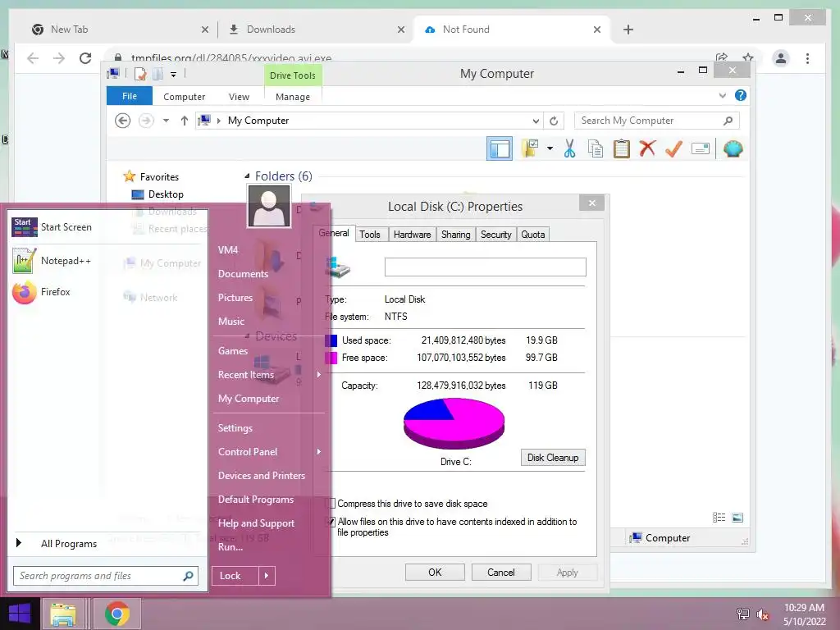Click the Drive C pie chart
Viewport: 840px width, 630px height.
pos(454,424)
